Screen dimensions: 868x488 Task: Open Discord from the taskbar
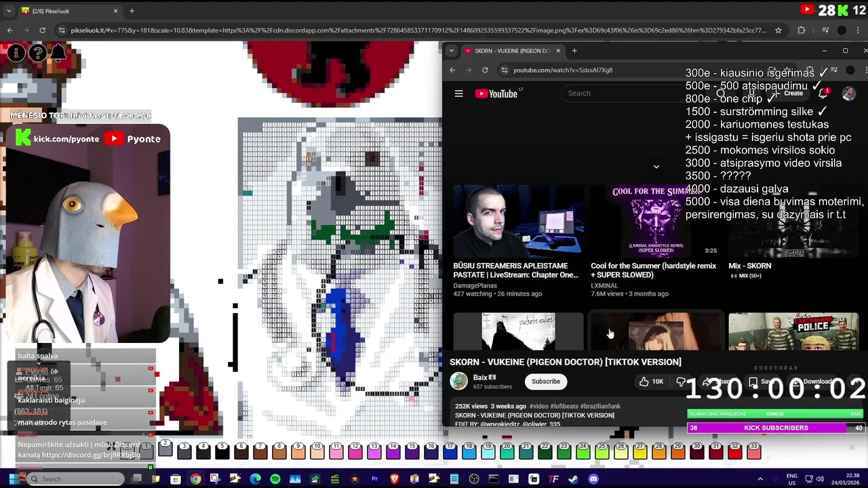[593, 479]
